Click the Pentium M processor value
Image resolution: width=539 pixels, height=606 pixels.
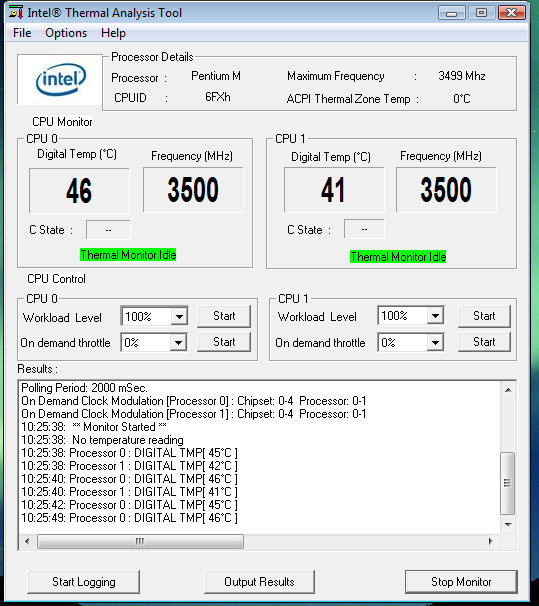tap(216, 76)
